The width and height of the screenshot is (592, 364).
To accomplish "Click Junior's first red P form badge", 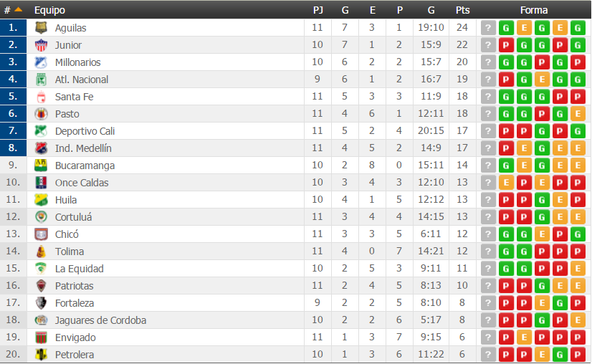I will [506, 45].
